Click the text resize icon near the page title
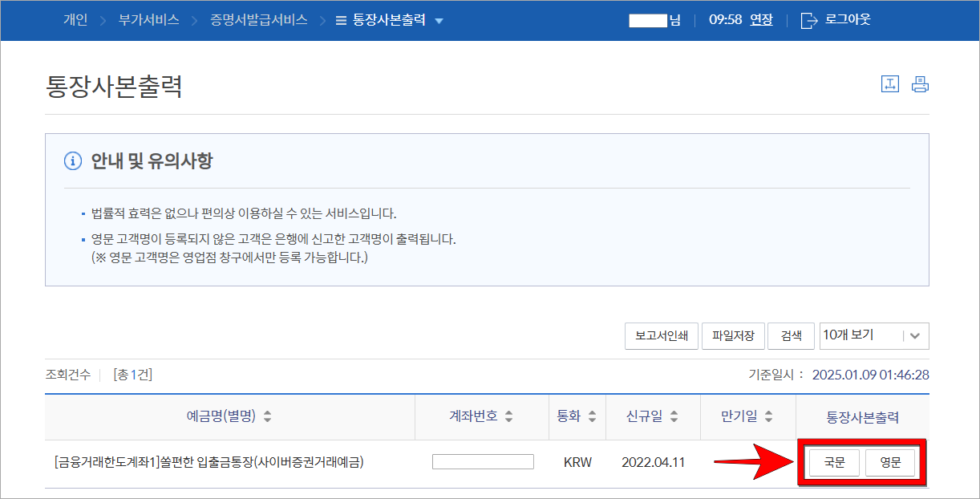 coord(890,83)
